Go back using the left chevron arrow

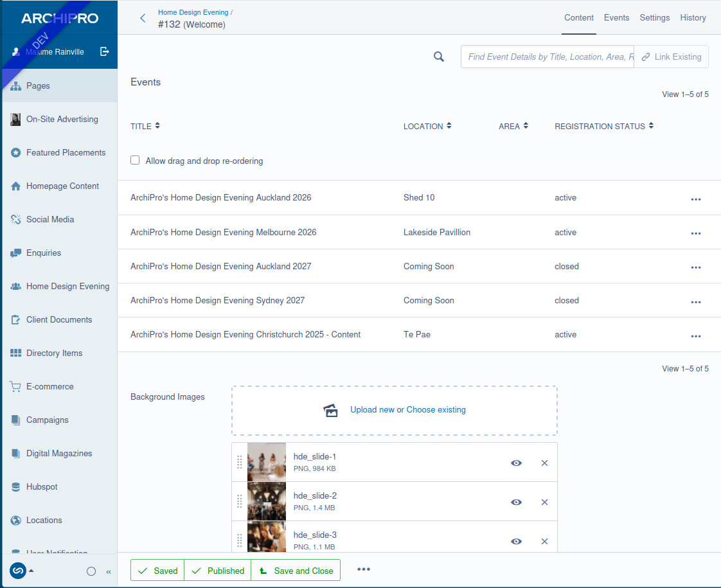click(143, 18)
